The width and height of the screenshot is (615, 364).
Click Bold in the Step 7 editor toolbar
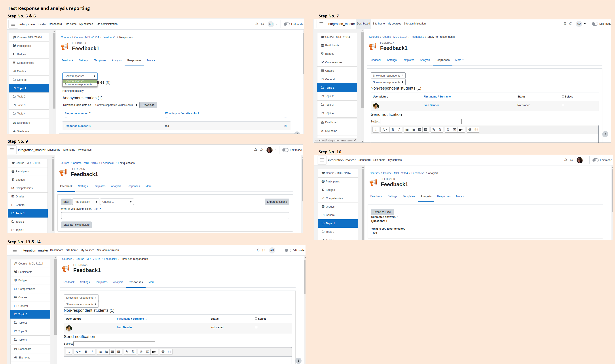(x=393, y=130)
